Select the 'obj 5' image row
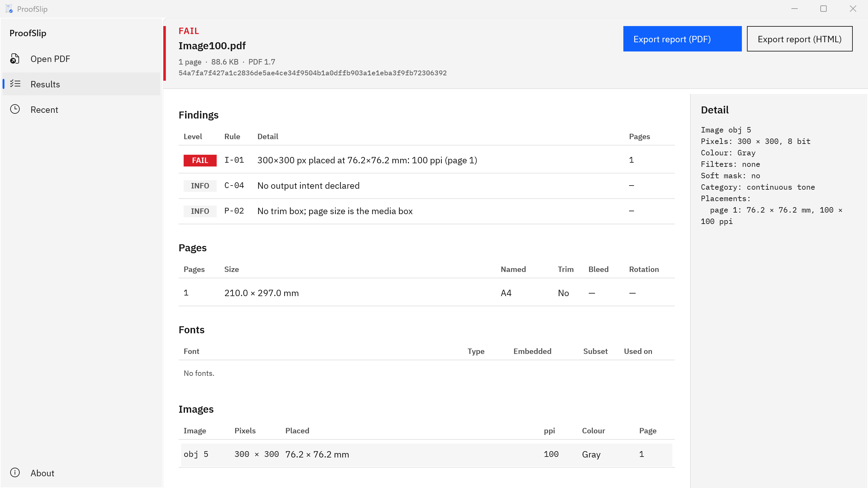Image resolution: width=868 pixels, height=488 pixels. pyautogui.click(x=426, y=454)
